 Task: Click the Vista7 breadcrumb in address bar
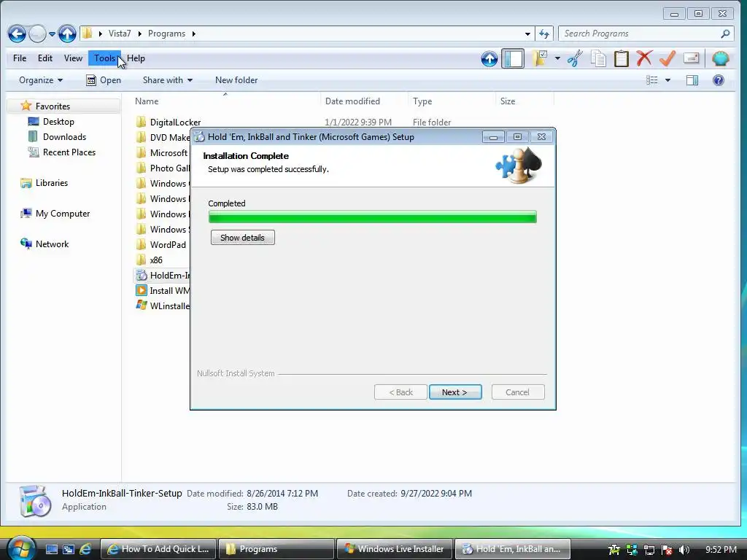[x=119, y=34]
